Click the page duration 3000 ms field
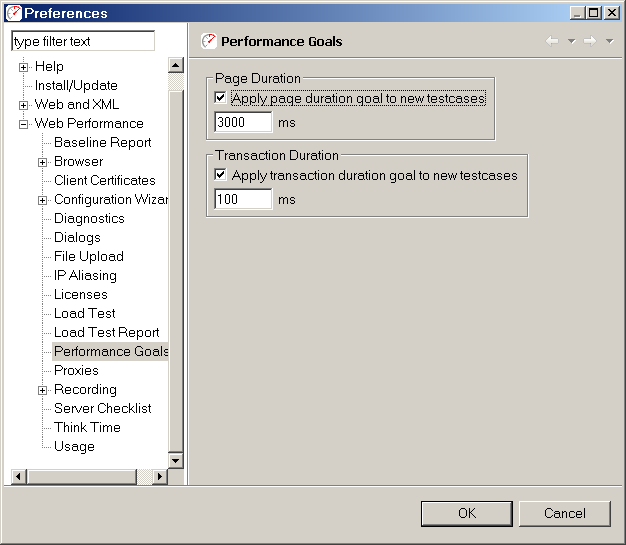Viewport: 626px width, 545px height. pyautogui.click(x=243, y=122)
